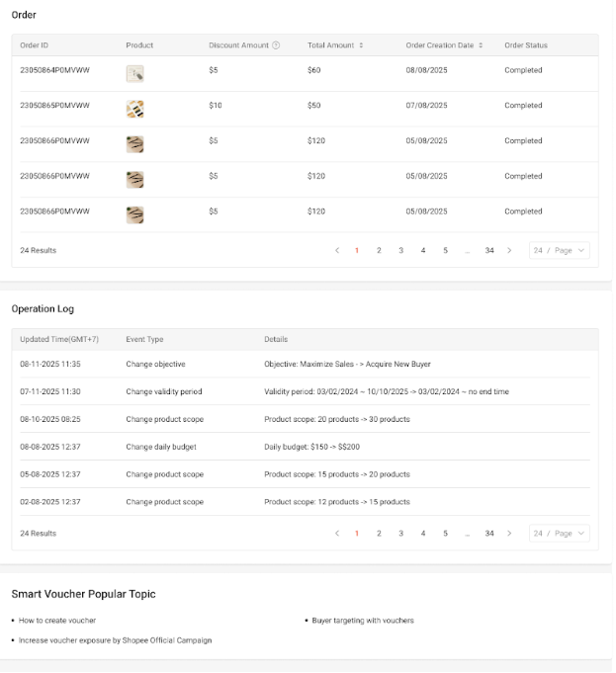Select page 4 in Order pagination
The width and height of the screenshot is (616, 673).
point(423,250)
